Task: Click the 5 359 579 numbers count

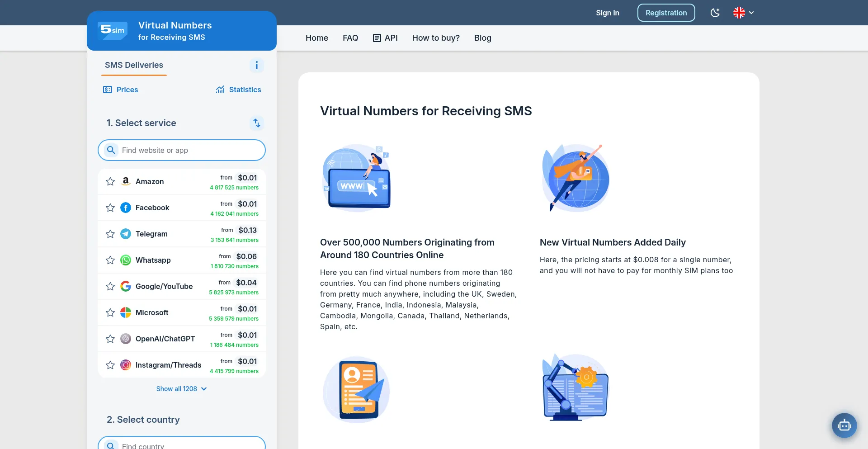Action: [234, 319]
